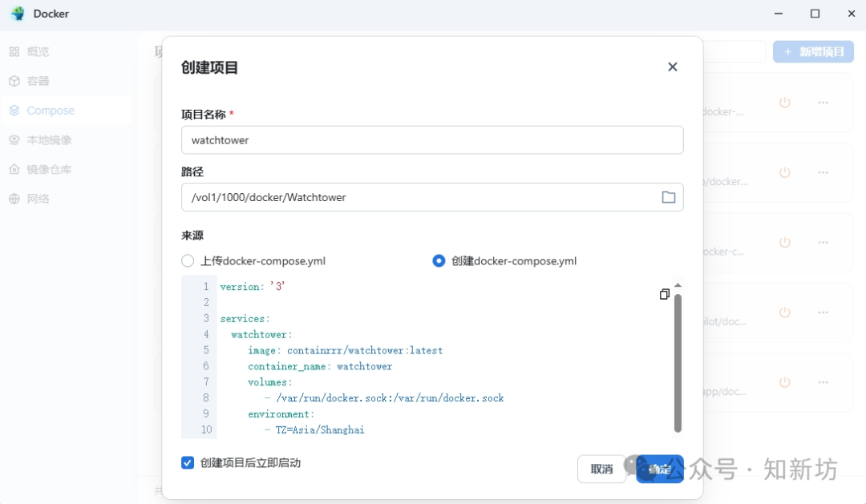Viewport: 866px width, 504px height.
Task: Open 本地镜像 in the sidebar
Action: pos(67,139)
